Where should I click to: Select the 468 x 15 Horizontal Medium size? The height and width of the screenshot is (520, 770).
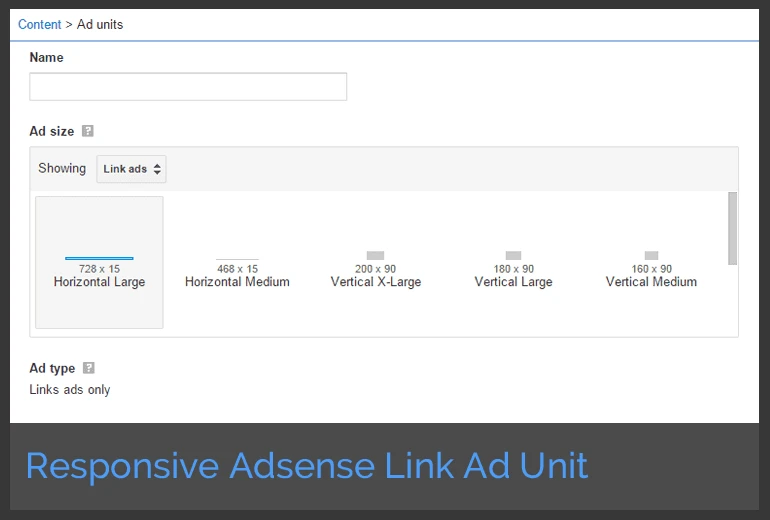point(237,272)
